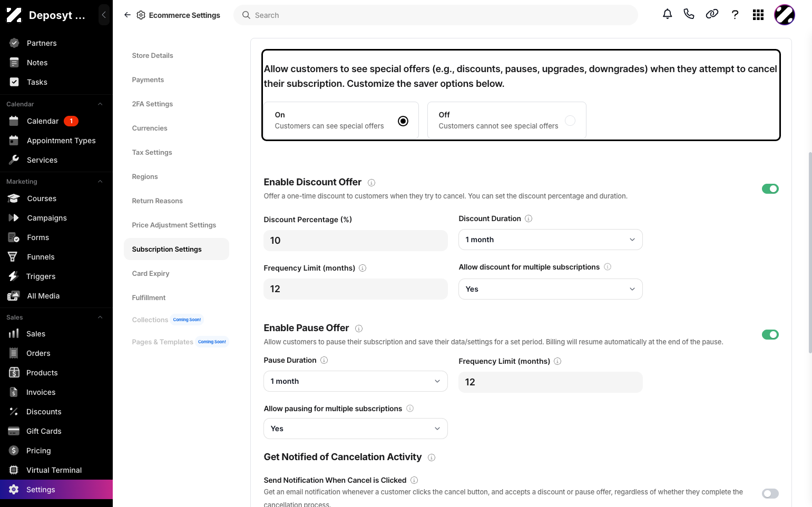The image size is (812, 507).
Task: Show info tooltip for Discount Duration
Action: [529, 218]
